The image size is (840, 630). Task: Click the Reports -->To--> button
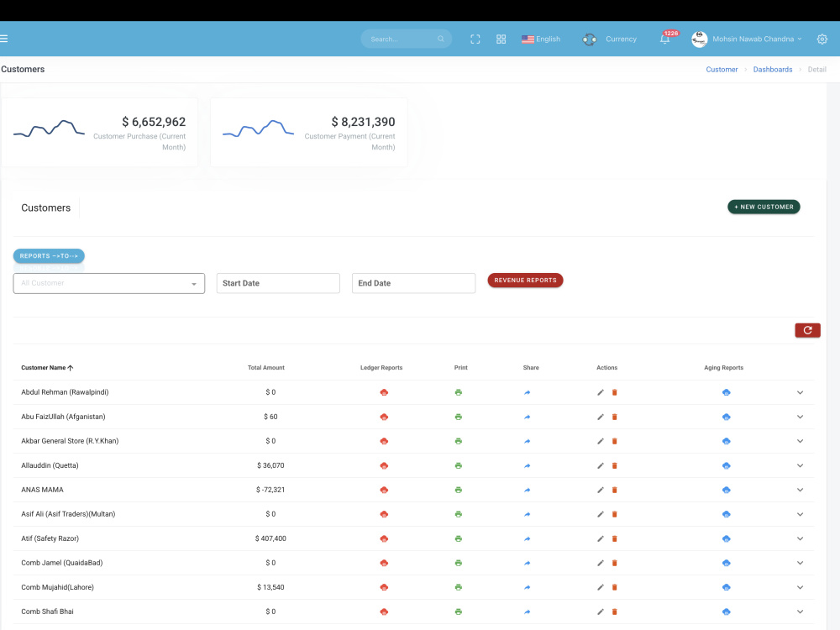click(49, 256)
